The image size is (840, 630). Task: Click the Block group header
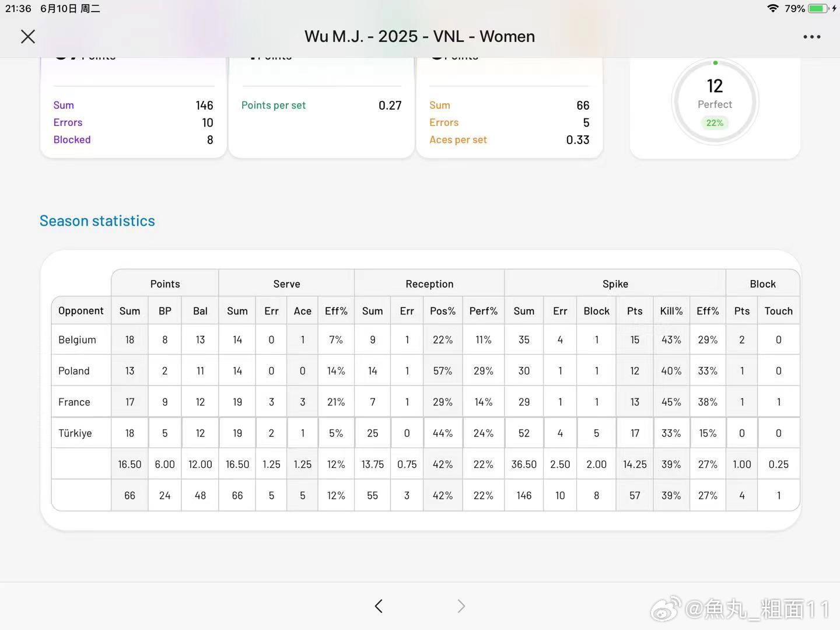point(763,284)
